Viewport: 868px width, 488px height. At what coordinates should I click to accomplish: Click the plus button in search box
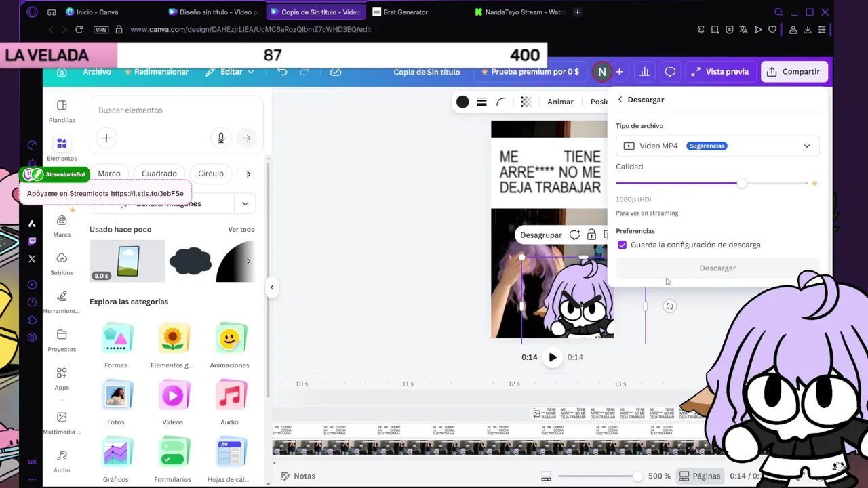click(106, 138)
